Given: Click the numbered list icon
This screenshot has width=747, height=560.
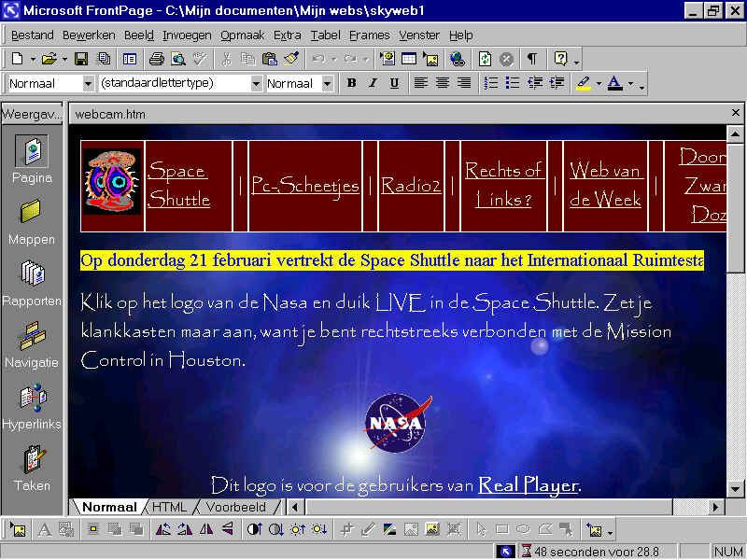Looking at the screenshot, I should coord(491,83).
